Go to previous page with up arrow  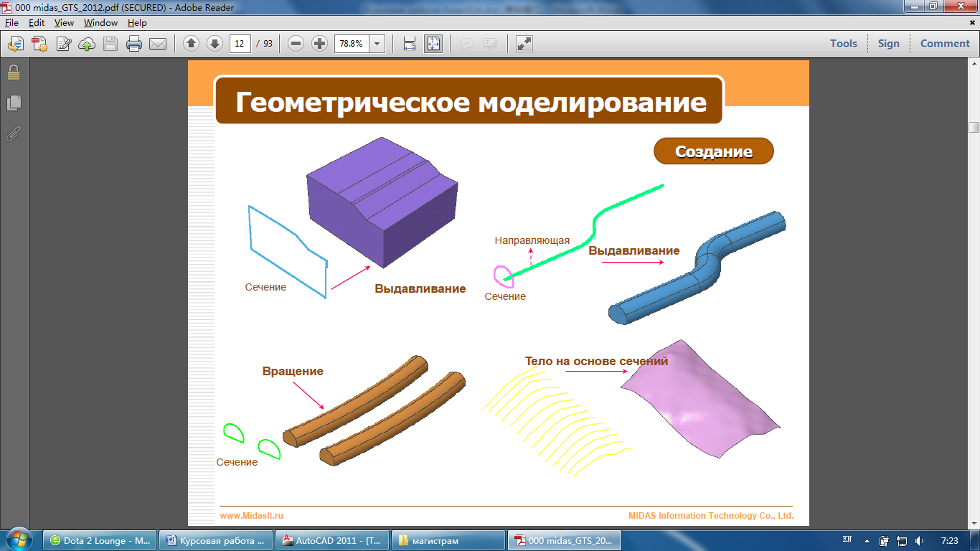[191, 44]
